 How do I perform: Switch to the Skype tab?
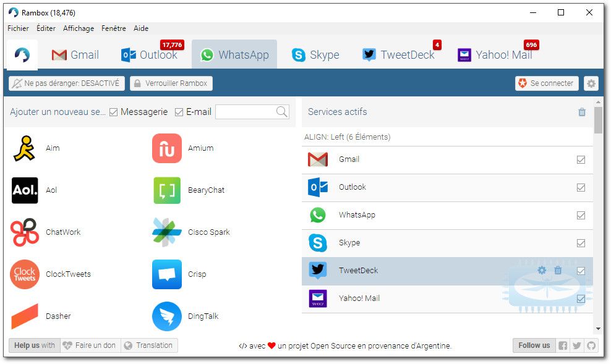(315, 55)
